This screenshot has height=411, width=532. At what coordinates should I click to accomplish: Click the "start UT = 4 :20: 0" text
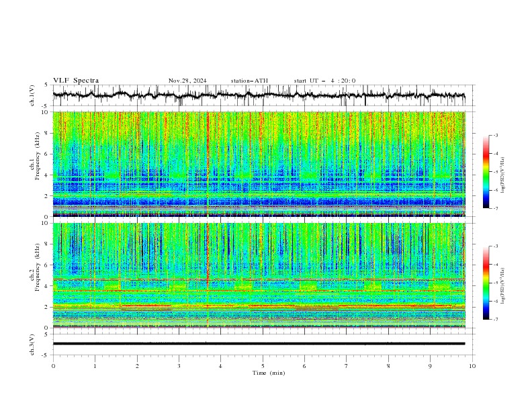click(324, 81)
